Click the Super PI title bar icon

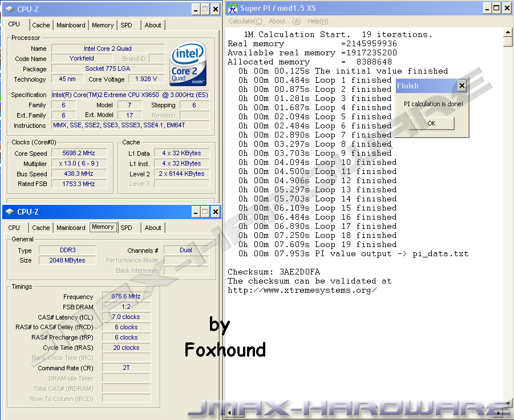[232, 8]
